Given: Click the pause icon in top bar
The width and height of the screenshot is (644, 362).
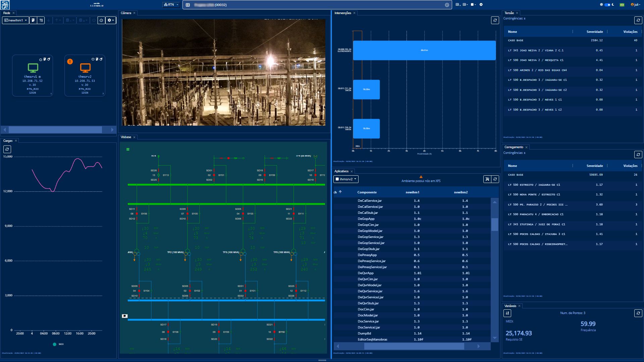Looking at the screenshot, I should tap(481, 5).
